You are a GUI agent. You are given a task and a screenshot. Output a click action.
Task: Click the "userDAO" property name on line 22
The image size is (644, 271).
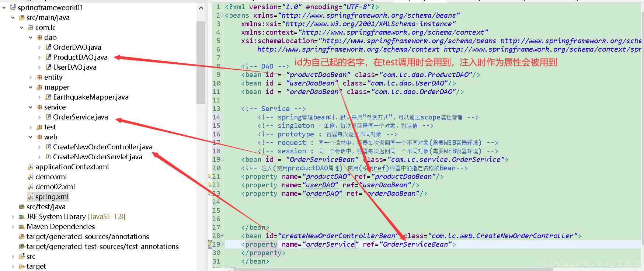coord(320,185)
